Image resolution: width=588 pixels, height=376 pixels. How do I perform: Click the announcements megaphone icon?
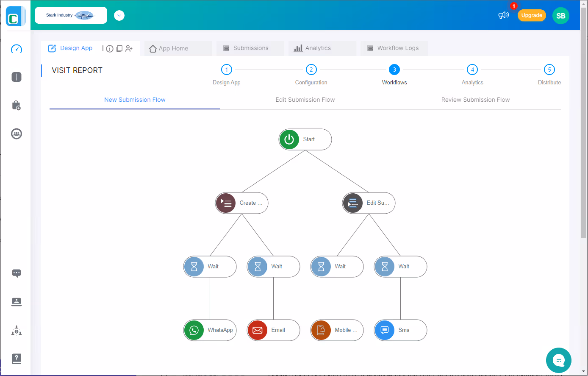[x=503, y=16]
